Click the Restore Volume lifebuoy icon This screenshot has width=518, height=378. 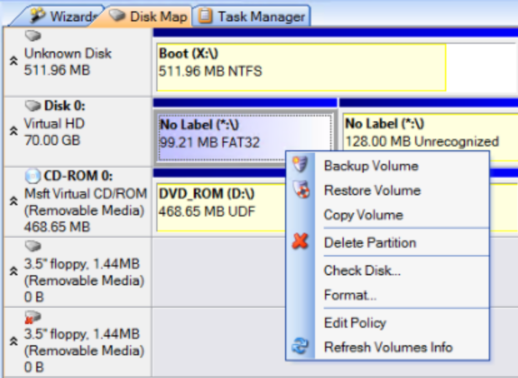301,190
